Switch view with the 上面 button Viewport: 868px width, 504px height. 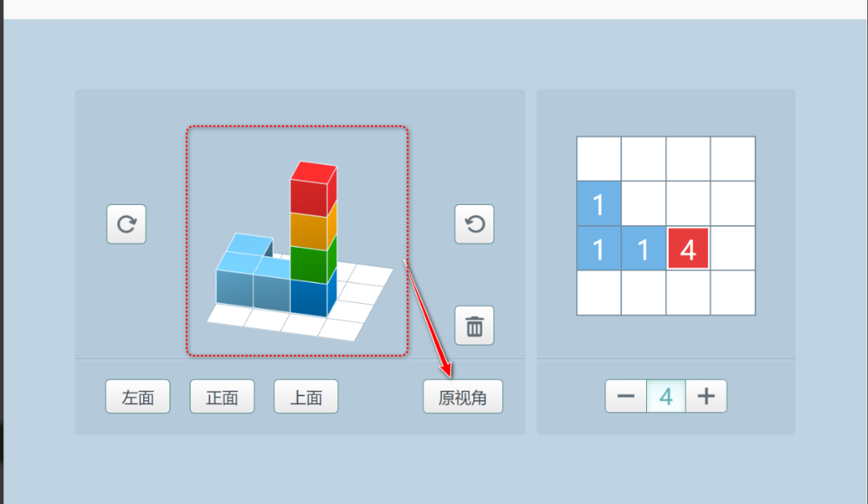coord(305,395)
